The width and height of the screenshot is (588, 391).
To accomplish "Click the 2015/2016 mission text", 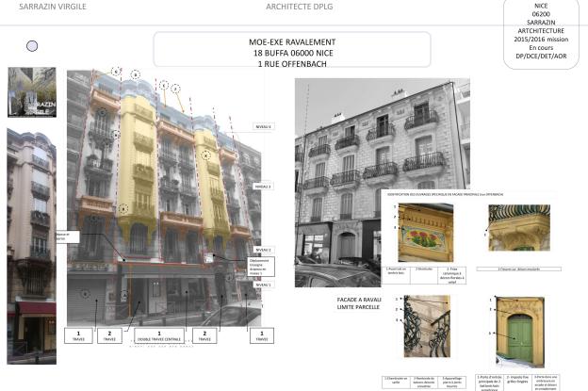I will click(541, 39).
